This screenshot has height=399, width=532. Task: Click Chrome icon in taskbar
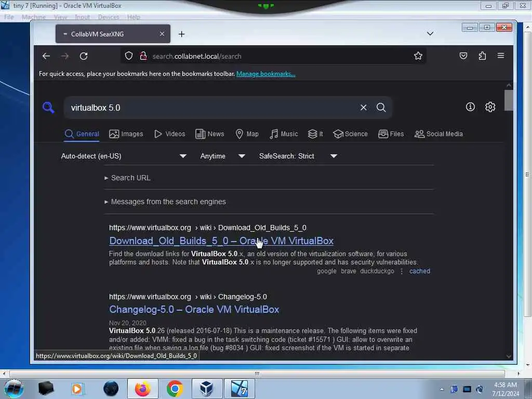tap(175, 389)
